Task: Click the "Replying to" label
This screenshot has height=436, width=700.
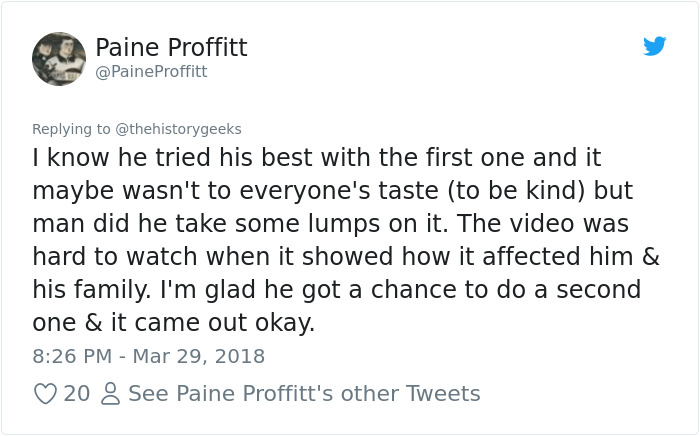Action: pos(71,129)
